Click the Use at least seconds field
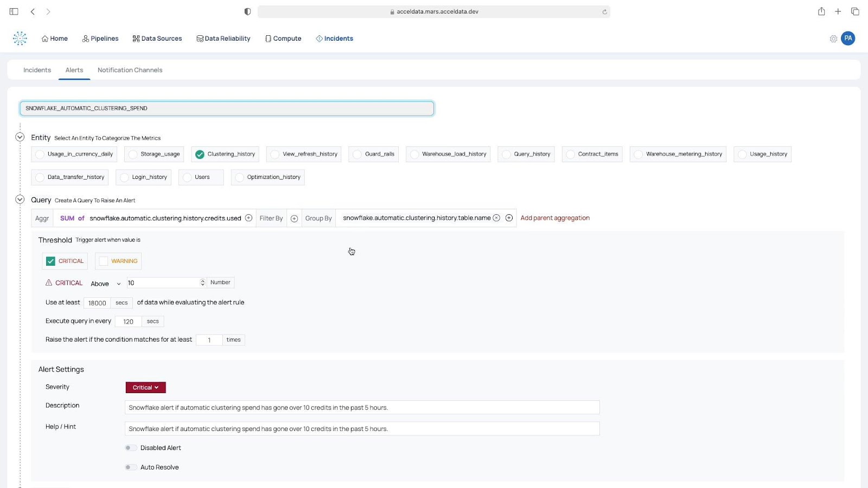The width and height of the screenshot is (868, 488). coord(97,303)
